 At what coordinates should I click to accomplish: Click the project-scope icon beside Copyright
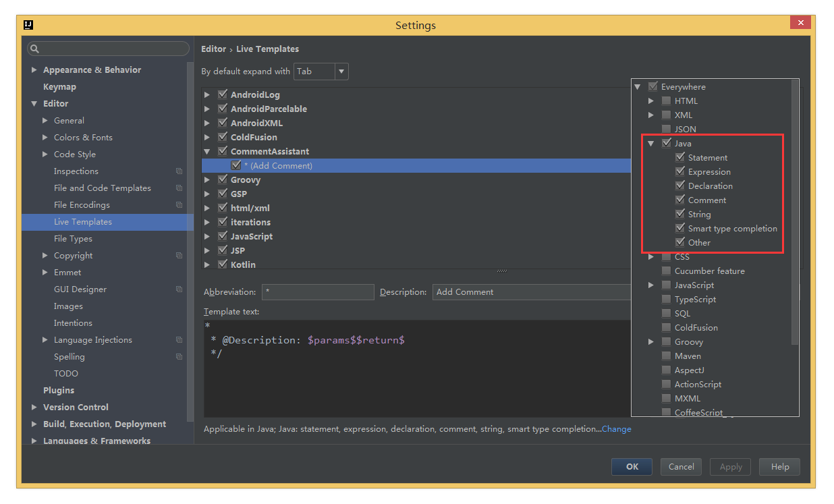pos(179,256)
